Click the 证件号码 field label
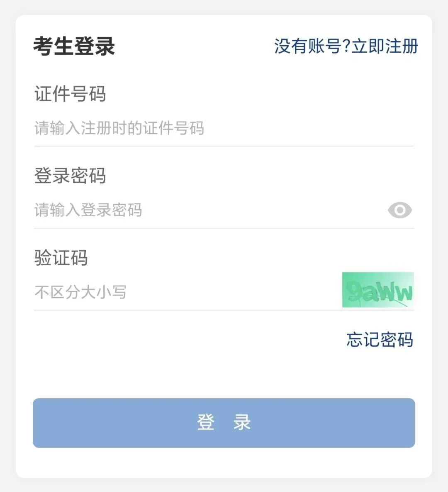The height and width of the screenshot is (492, 448). pos(70,94)
